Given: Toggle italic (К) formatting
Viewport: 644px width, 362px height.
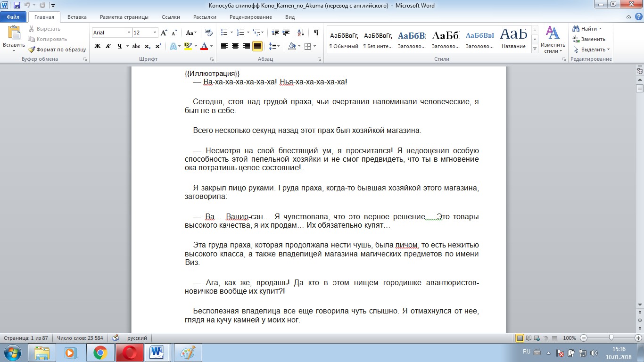Looking at the screenshot, I should click(108, 46).
